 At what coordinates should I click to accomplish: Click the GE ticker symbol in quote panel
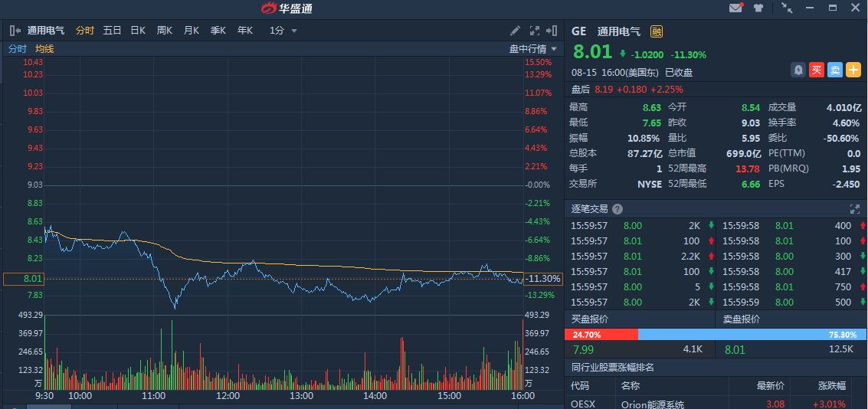tap(578, 31)
